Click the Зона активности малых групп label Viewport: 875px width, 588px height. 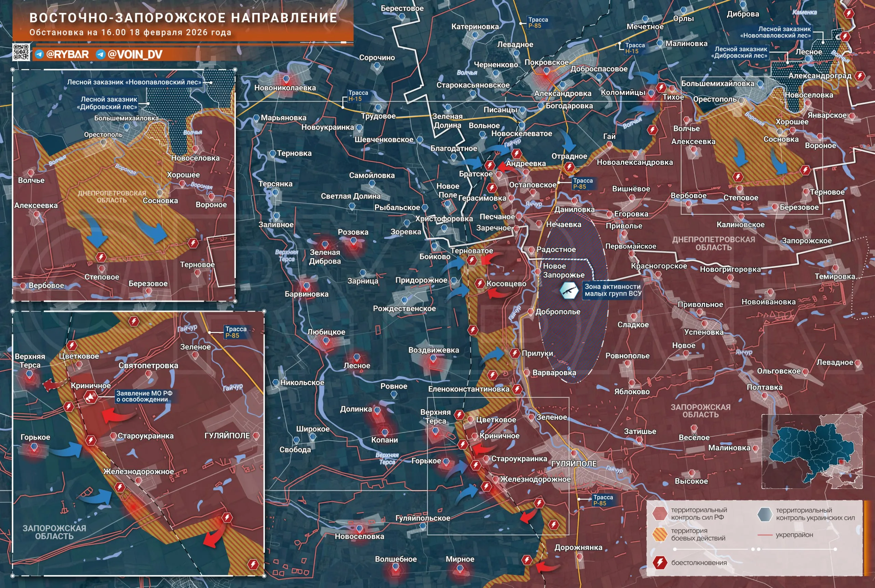click(612, 290)
